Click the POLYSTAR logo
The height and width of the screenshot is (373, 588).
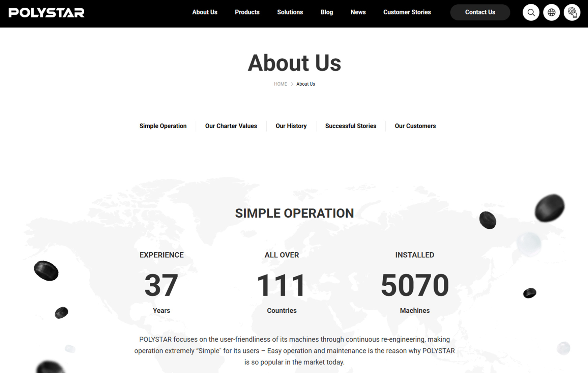(47, 13)
